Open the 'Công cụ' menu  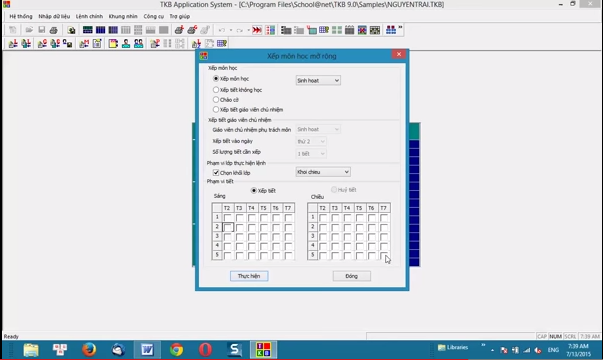(x=154, y=17)
